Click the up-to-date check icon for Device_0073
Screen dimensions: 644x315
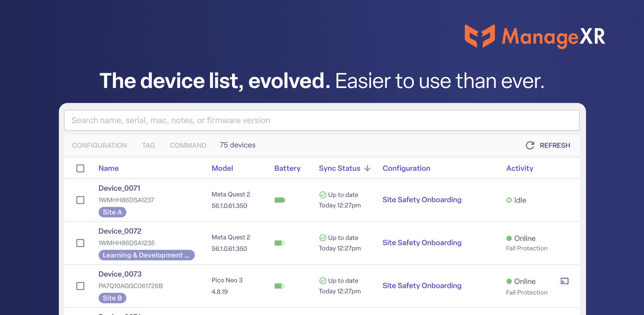pos(323,280)
